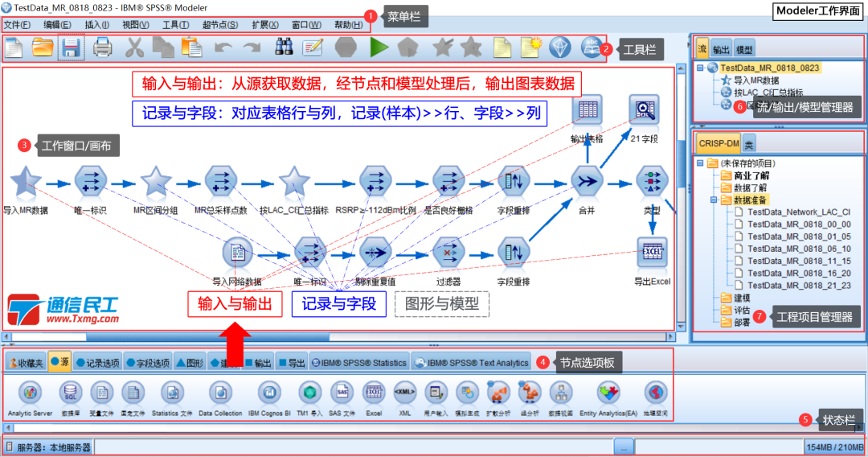Switch to the 类 project tab

[748, 144]
